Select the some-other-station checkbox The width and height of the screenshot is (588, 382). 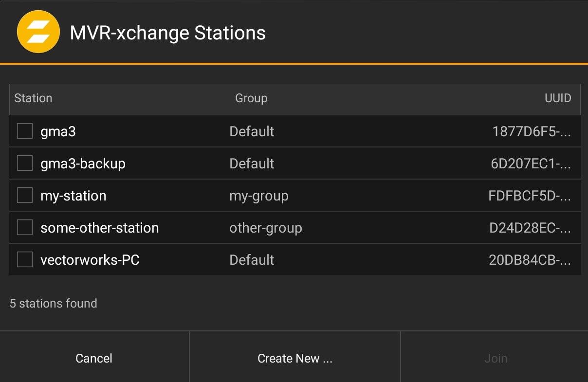(25, 227)
